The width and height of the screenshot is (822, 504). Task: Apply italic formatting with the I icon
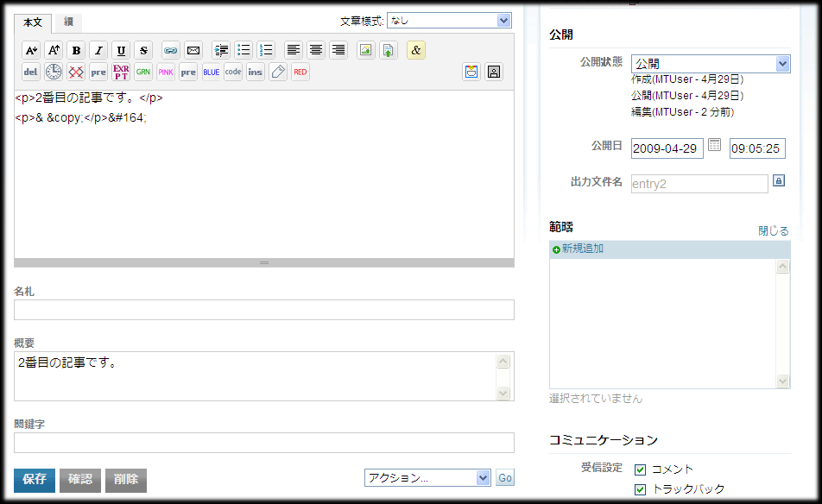point(98,50)
